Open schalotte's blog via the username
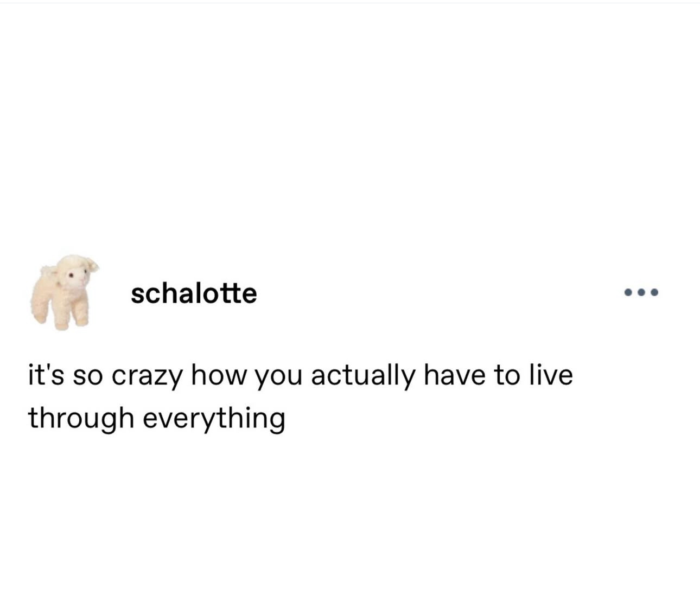This screenshot has height=615, width=700. click(x=194, y=293)
